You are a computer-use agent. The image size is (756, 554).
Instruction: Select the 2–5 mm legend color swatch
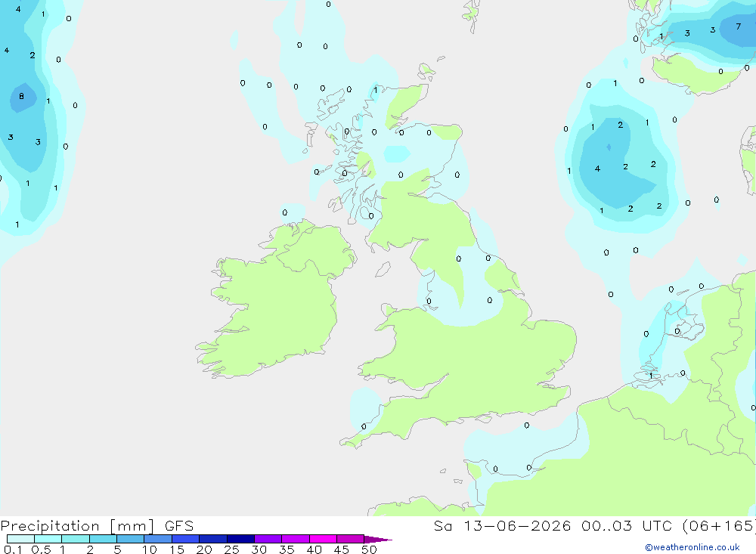pos(103,539)
